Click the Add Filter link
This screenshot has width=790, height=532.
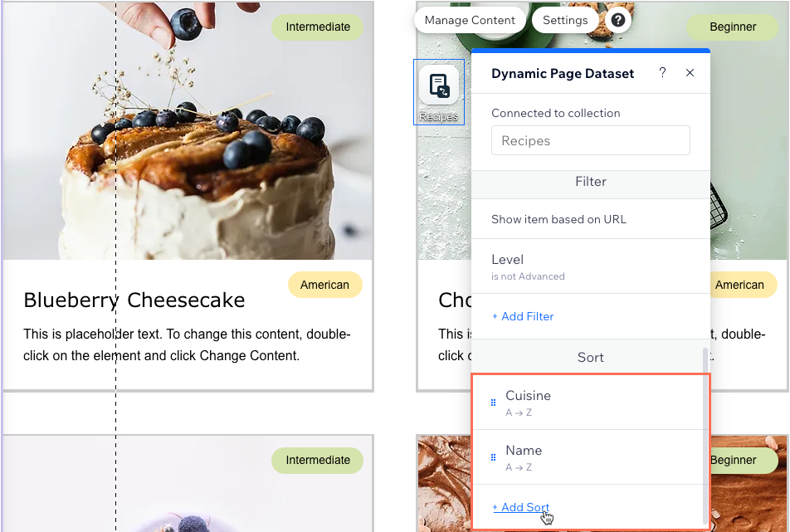[x=523, y=316]
